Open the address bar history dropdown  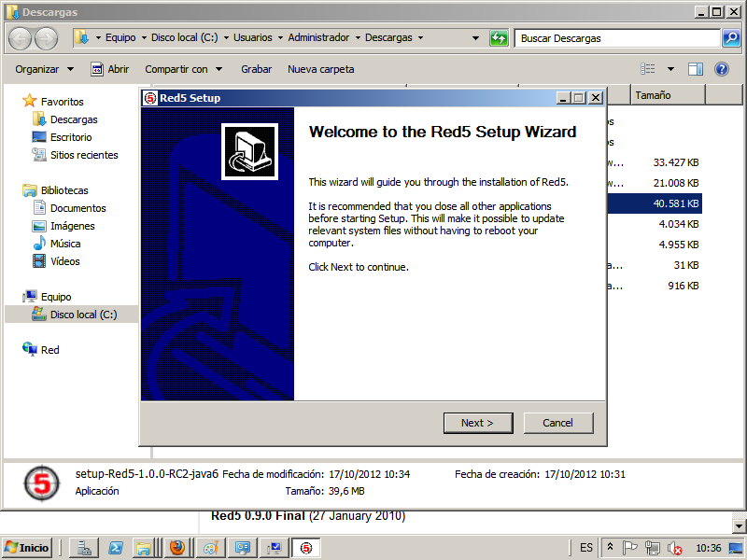click(x=475, y=38)
